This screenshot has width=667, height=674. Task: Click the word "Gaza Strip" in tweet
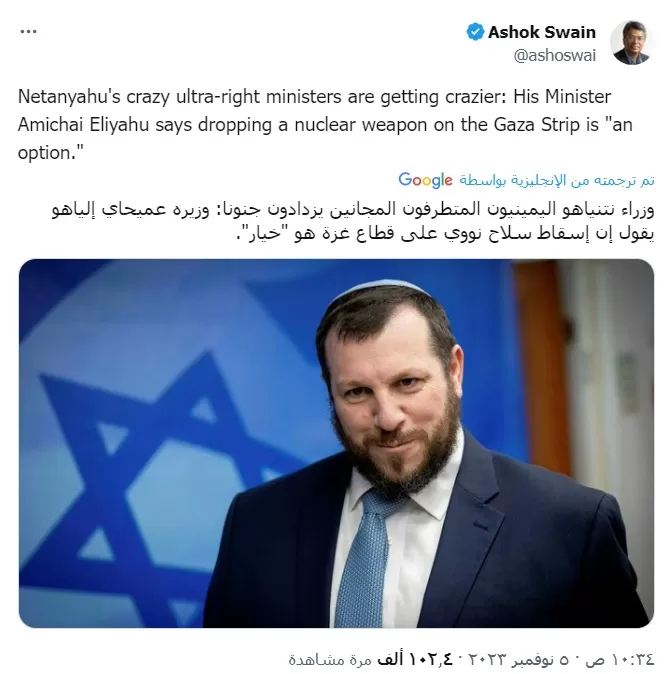546,125
